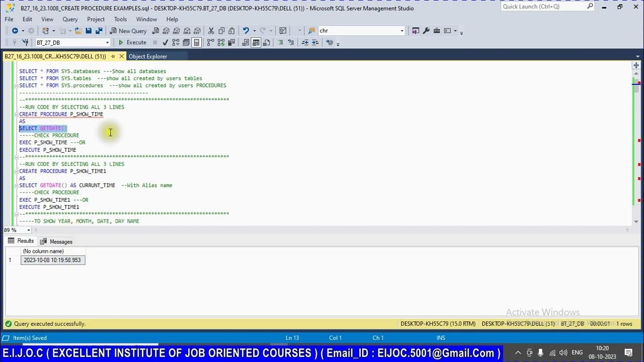Switch output to Results to Text

point(246,43)
